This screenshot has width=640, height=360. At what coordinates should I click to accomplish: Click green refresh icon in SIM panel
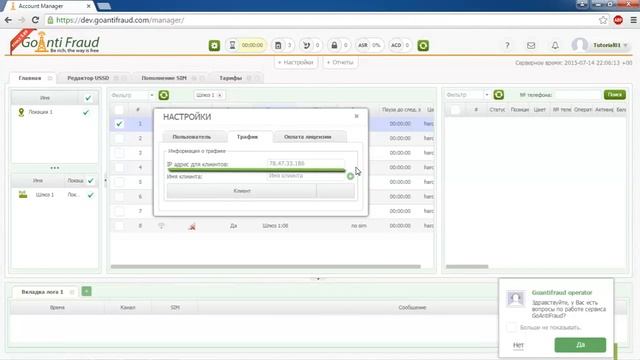coord(498,95)
